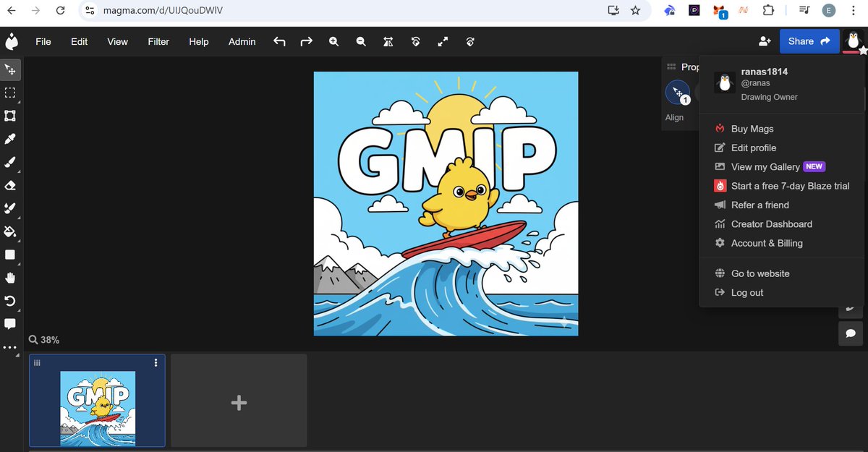Click the Redo arrow in top toolbar
Image resolution: width=868 pixels, height=452 pixels.
click(307, 42)
